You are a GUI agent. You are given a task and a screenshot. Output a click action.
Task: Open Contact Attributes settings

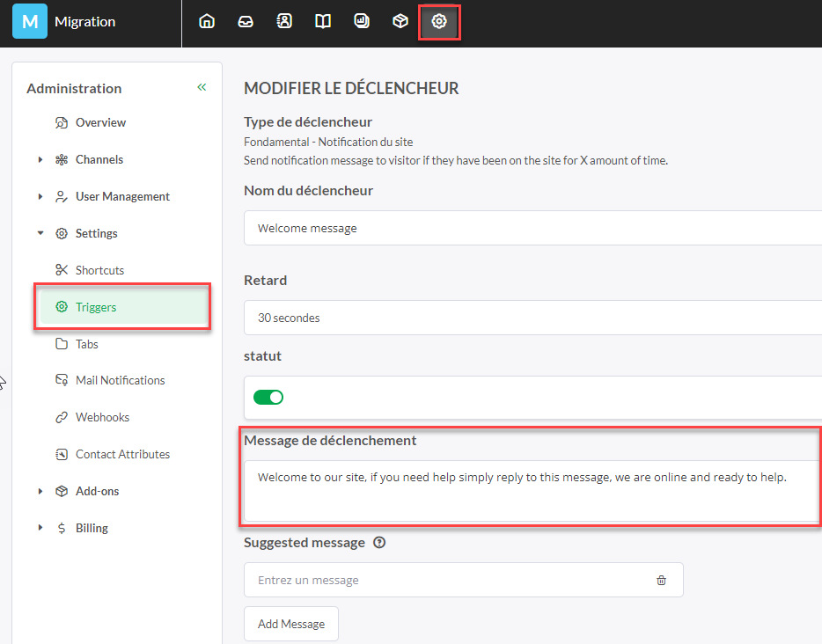(x=122, y=454)
